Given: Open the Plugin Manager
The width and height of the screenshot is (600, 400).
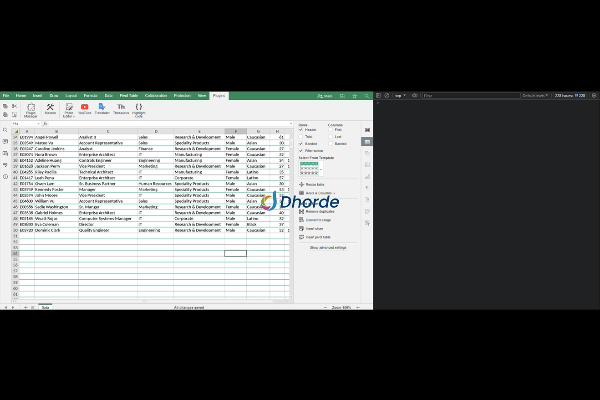Looking at the screenshot, I should tap(30, 108).
